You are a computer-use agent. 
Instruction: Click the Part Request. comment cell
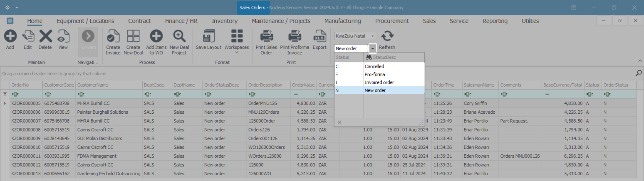click(520, 121)
